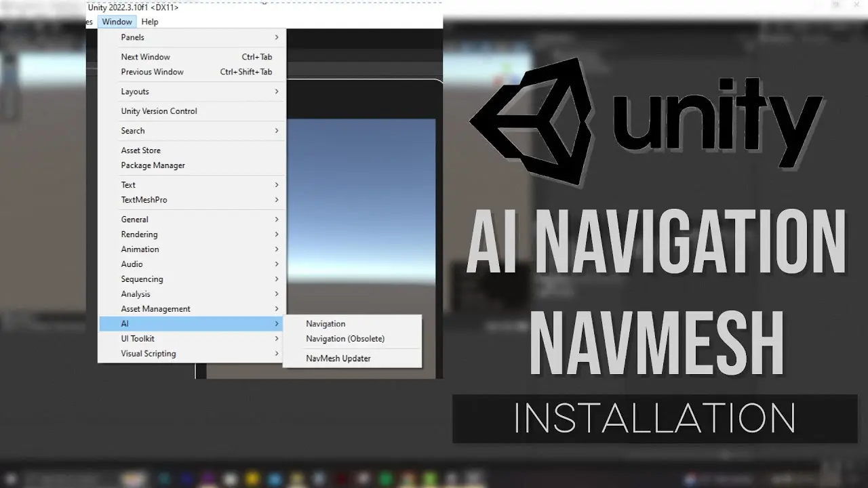
Task: Open the Help menu in the menu bar
Action: click(150, 22)
